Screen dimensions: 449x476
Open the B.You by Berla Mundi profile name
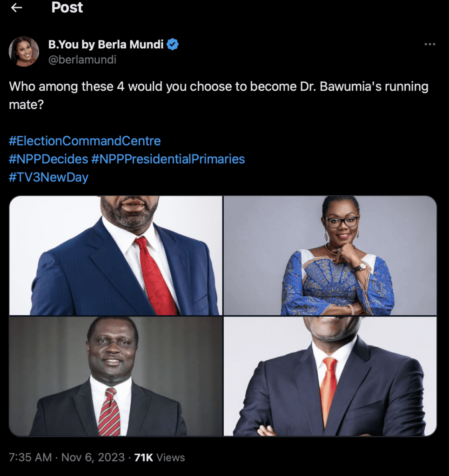pyautogui.click(x=106, y=44)
